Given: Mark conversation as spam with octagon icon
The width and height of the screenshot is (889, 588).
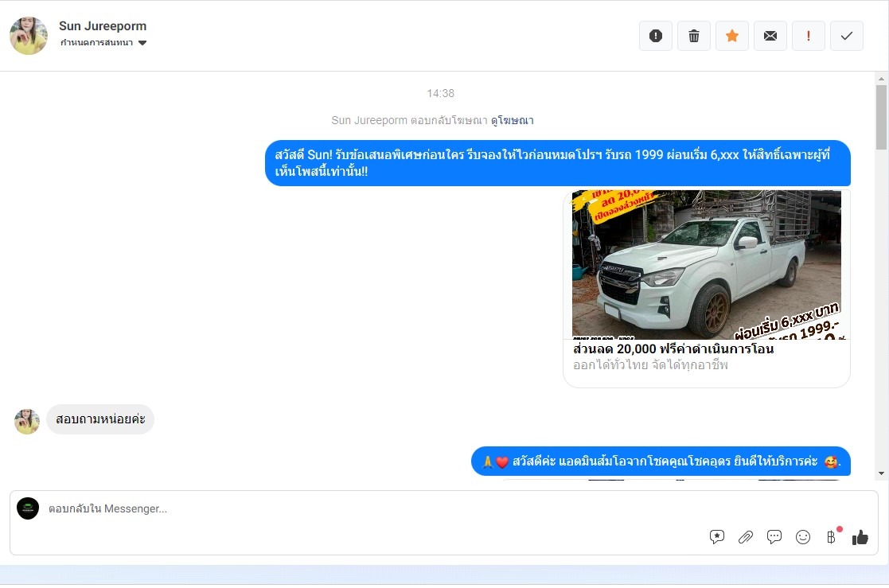Looking at the screenshot, I should pyautogui.click(x=656, y=36).
